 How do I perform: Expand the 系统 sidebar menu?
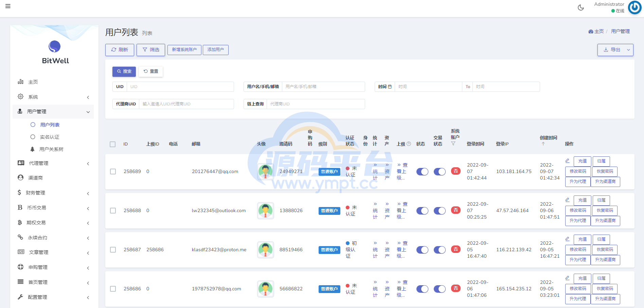click(x=53, y=97)
